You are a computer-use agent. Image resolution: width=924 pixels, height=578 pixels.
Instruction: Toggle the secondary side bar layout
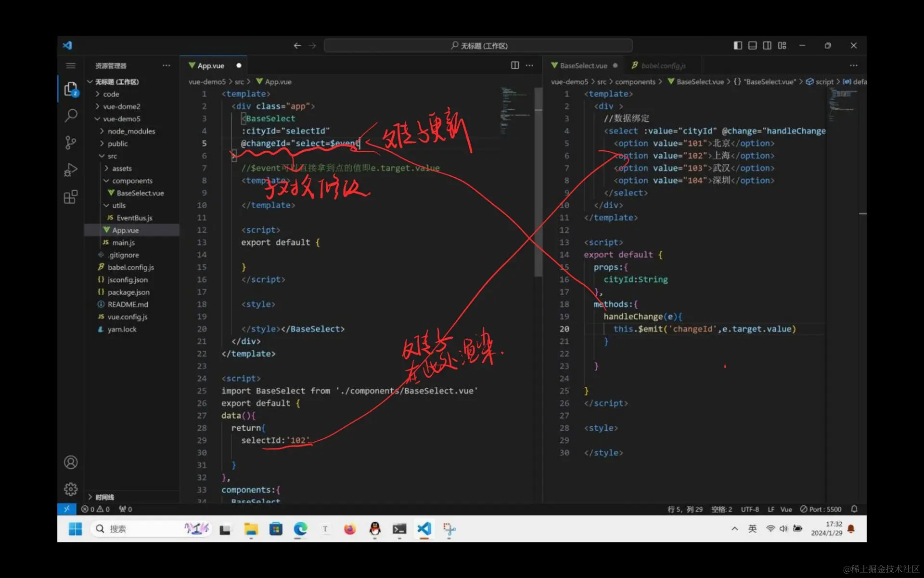click(x=767, y=45)
